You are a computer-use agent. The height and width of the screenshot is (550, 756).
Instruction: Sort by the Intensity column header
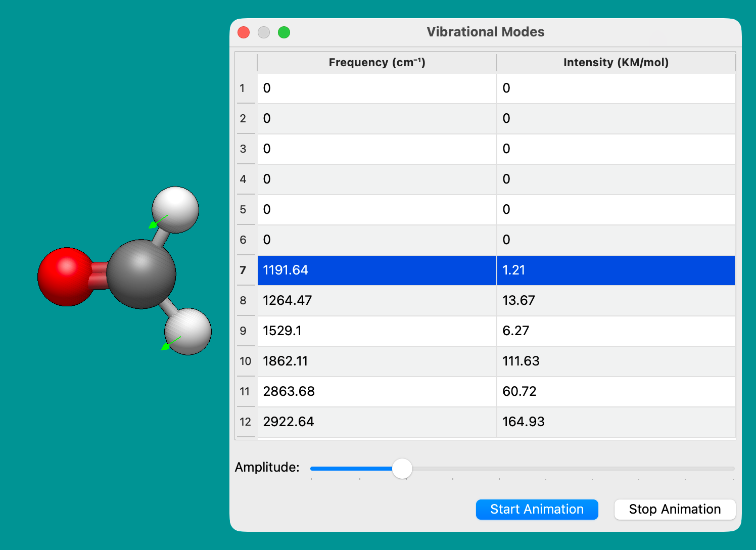point(616,63)
